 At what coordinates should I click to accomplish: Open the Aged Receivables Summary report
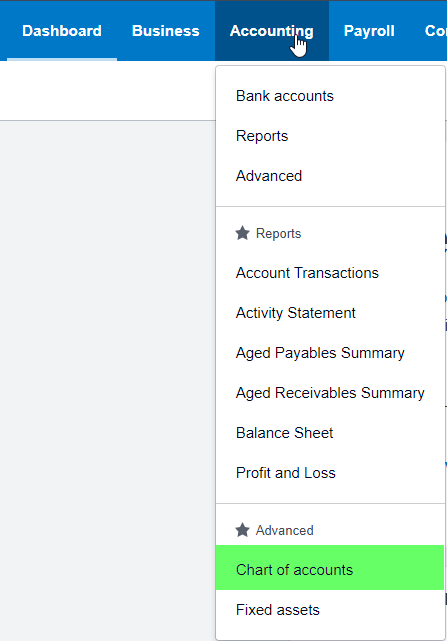pyautogui.click(x=330, y=393)
